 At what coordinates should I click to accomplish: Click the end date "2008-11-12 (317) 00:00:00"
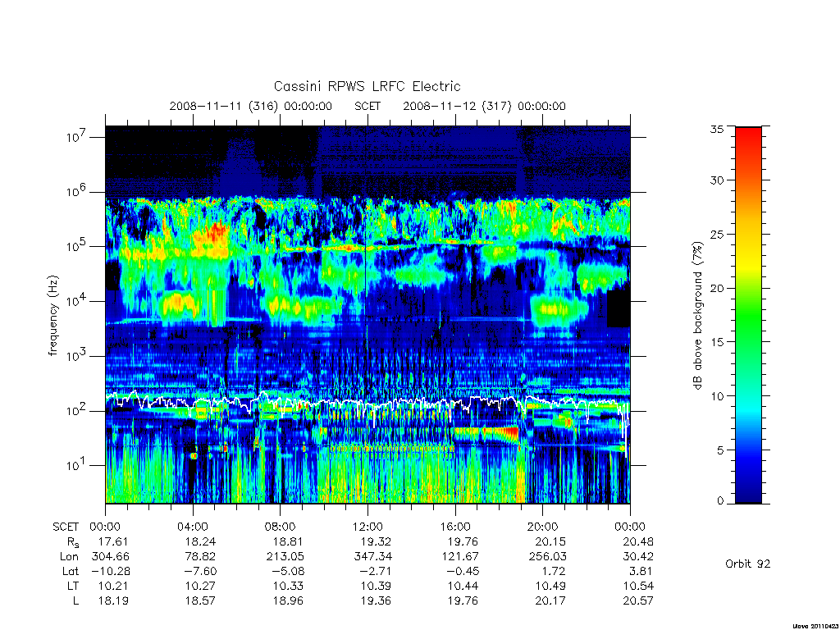point(484,106)
